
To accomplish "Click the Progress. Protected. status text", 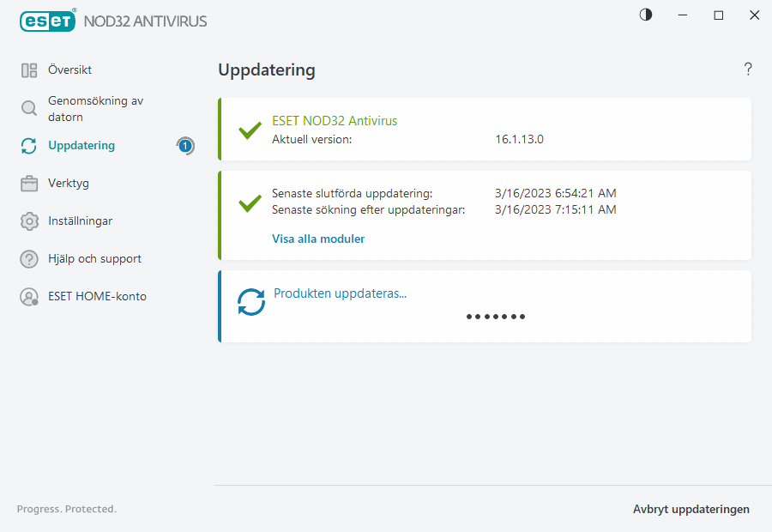I will (66, 509).
